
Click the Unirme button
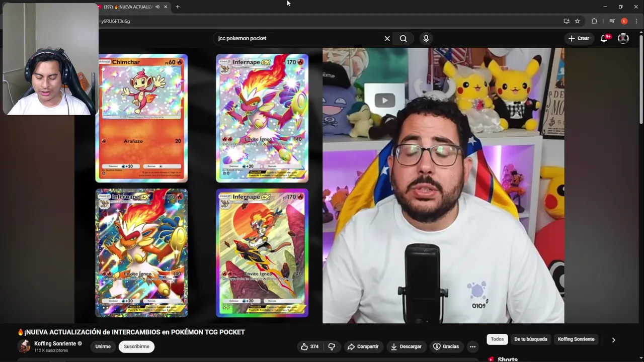(103, 346)
